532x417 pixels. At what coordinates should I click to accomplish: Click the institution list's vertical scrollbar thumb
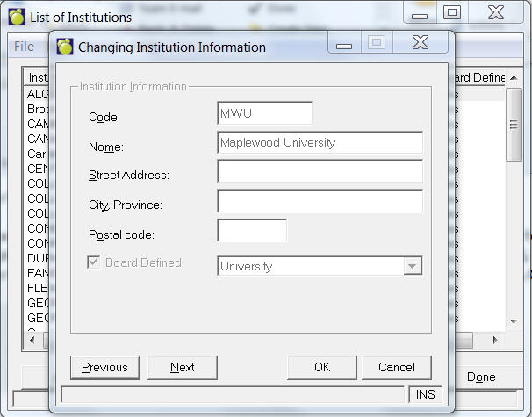click(514, 123)
